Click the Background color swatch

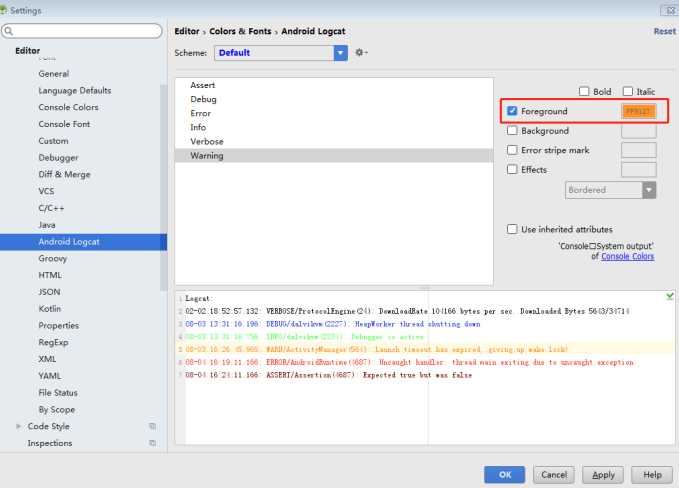[x=639, y=131]
